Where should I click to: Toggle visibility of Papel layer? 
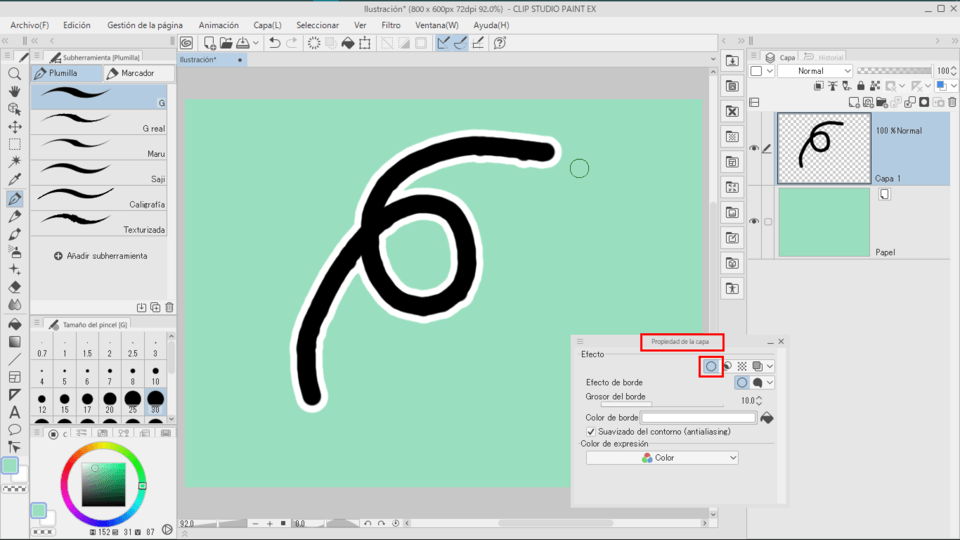(754, 221)
